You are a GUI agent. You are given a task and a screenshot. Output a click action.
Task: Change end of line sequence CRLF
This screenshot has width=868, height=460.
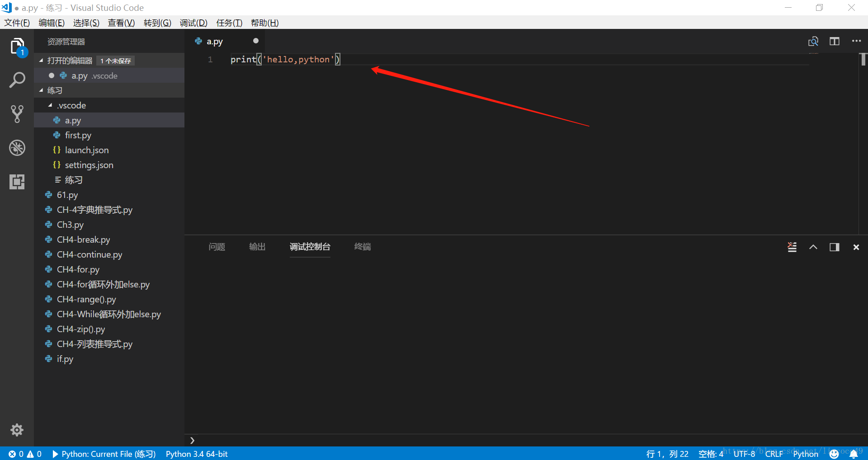click(x=774, y=454)
